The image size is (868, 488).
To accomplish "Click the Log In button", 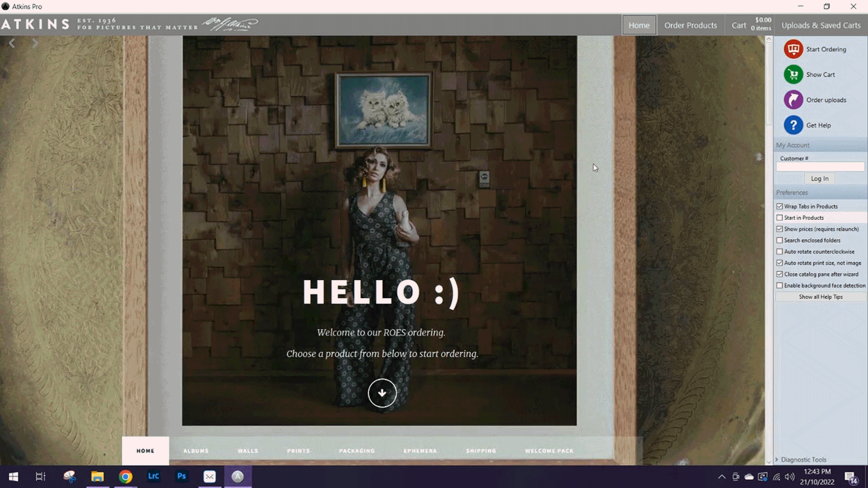I will click(x=819, y=179).
